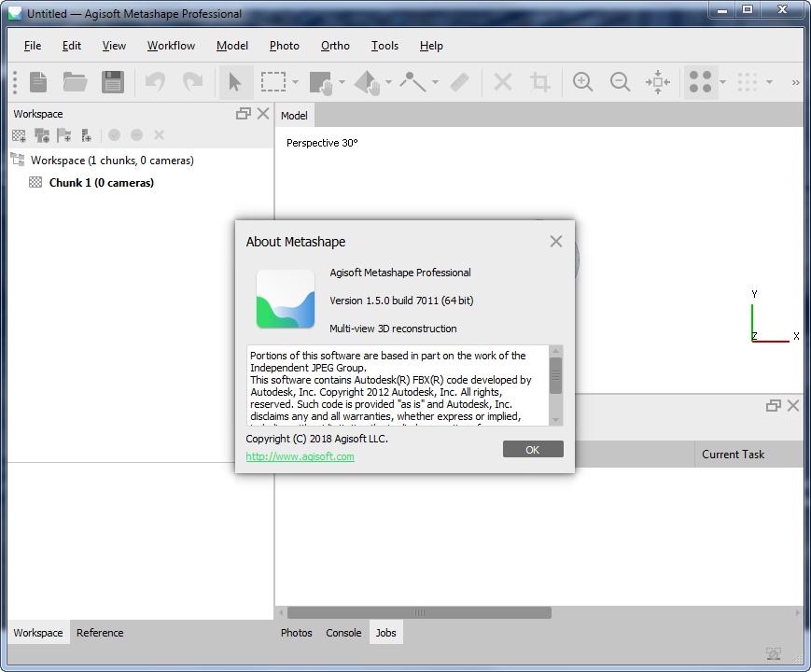The height and width of the screenshot is (672, 811).
Task: Open the Workflow menu
Action: coord(171,46)
